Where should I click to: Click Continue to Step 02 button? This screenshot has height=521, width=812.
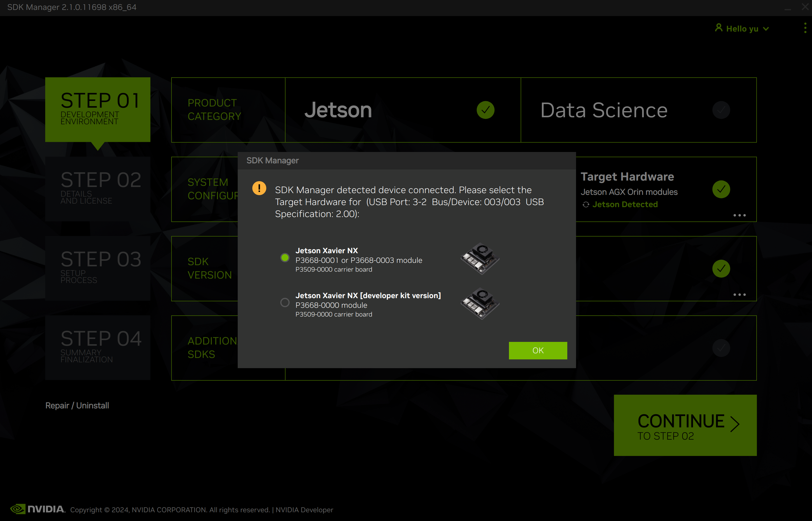pyautogui.click(x=685, y=425)
